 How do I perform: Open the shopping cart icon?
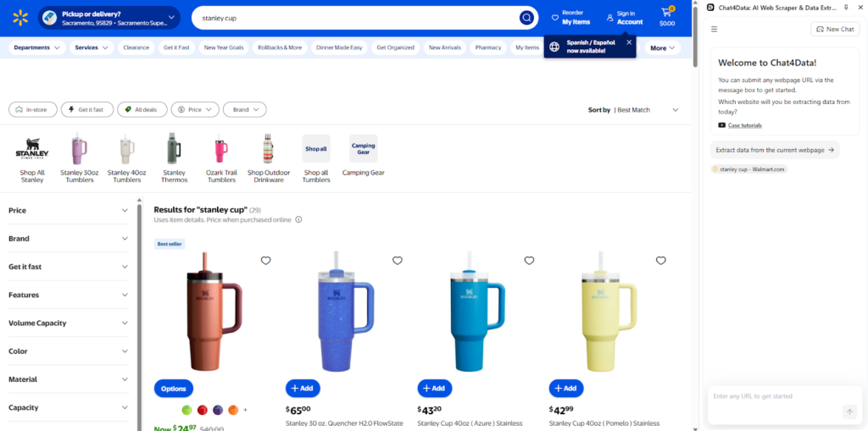coord(667,12)
